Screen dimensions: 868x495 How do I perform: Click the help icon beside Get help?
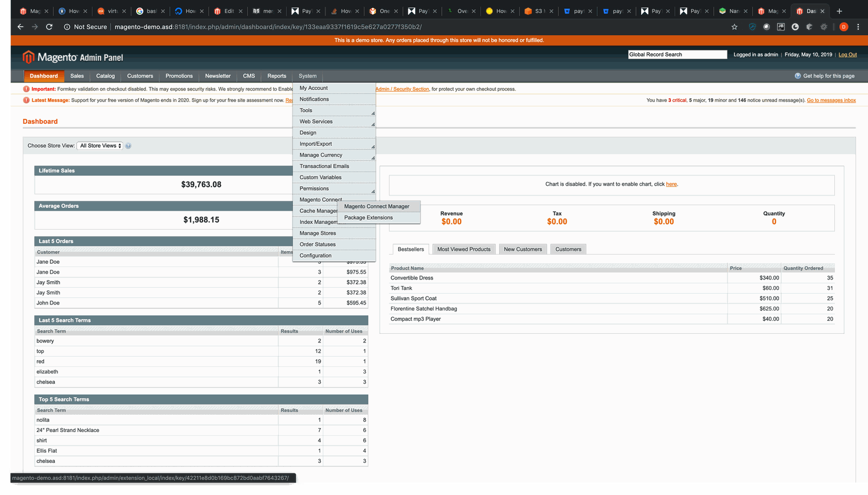click(797, 76)
